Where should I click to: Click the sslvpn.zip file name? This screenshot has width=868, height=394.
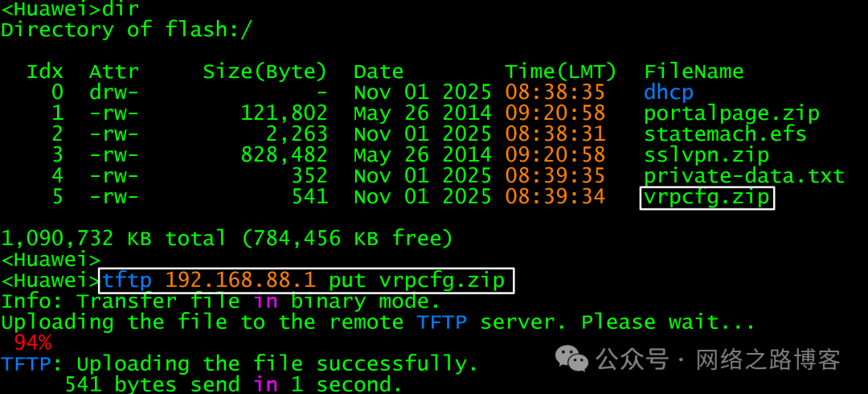click(x=706, y=154)
